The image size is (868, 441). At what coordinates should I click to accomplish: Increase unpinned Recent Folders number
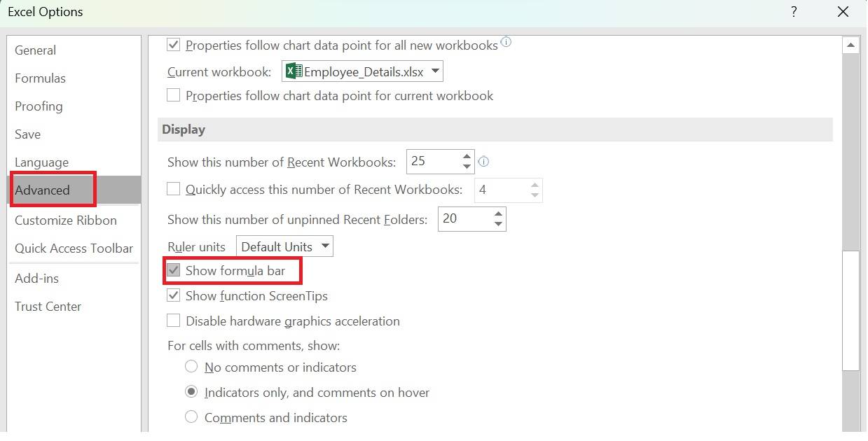click(498, 213)
